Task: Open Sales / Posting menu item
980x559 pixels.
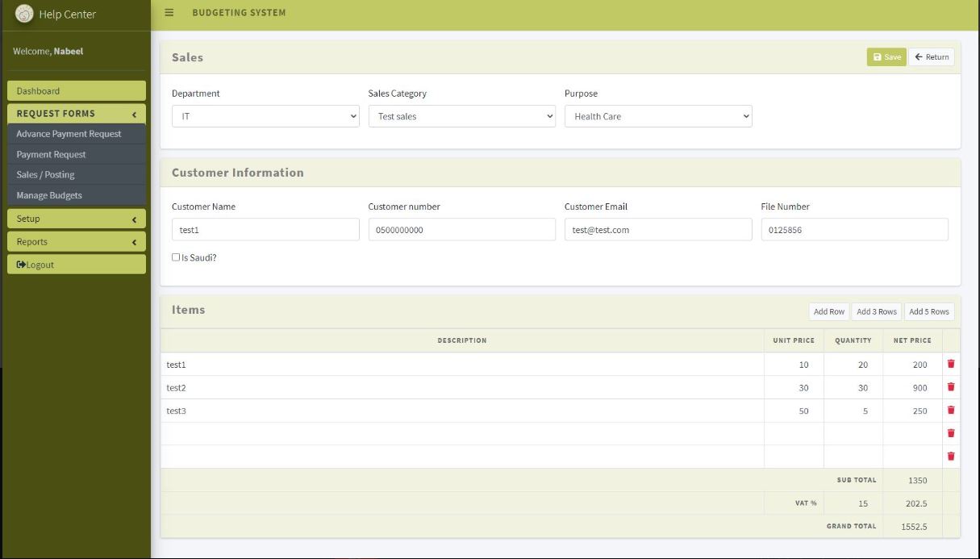Action: (45, 175)
